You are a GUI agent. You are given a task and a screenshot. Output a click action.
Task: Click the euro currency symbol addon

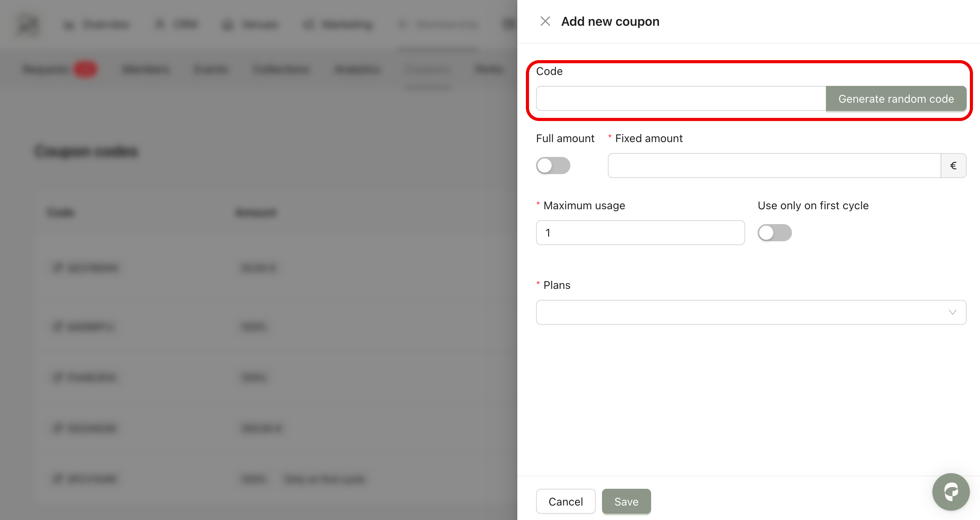(x=953, y=166)
